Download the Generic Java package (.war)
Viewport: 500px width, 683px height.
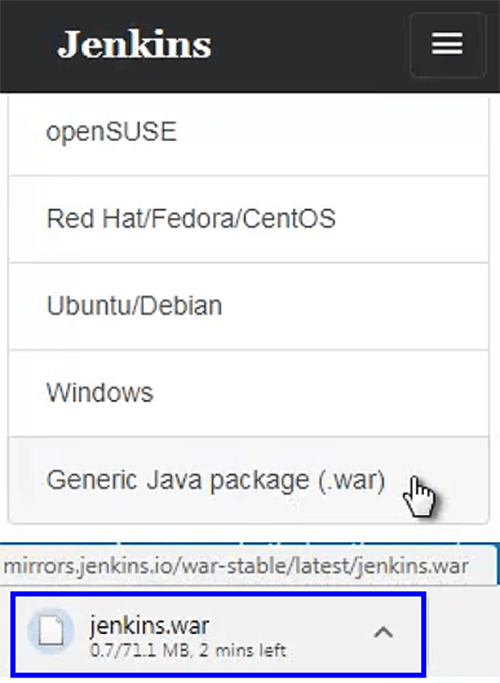216,480
